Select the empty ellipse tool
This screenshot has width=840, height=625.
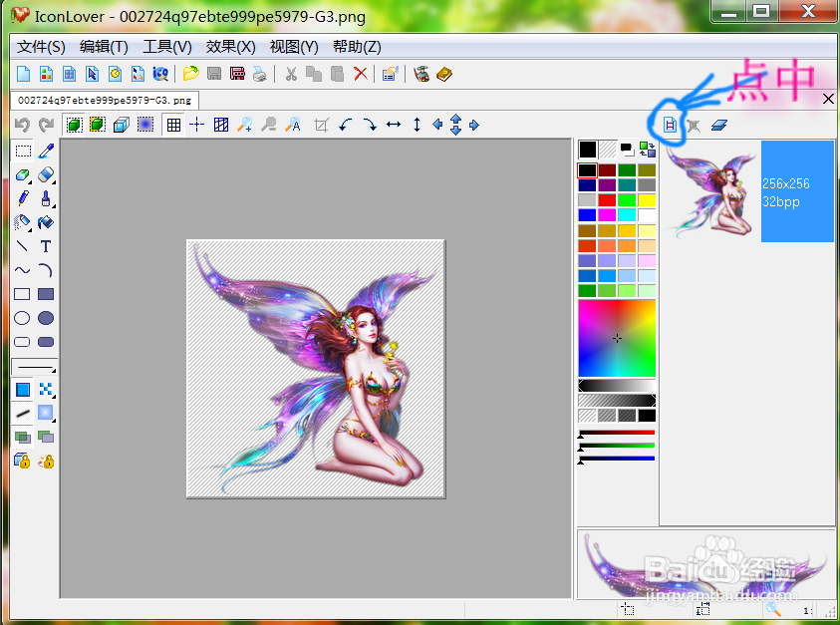(22, 318)
